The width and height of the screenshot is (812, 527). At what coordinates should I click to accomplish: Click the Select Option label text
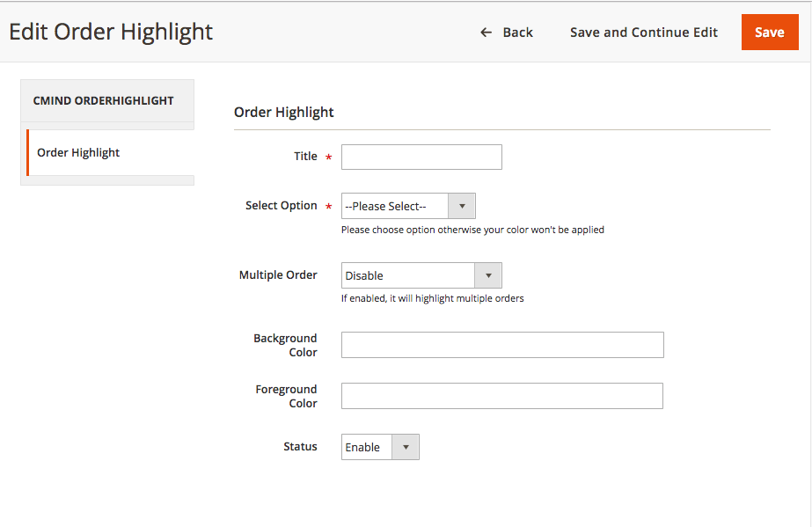tap(281, 205)
